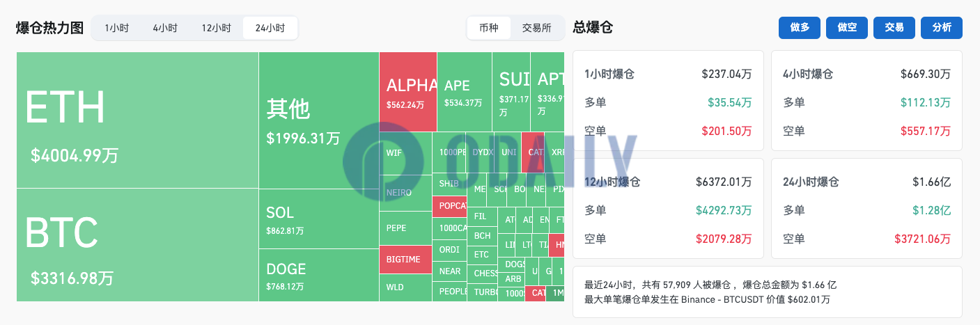Screen dimensions: 980x325
Task: Select the 24小时 time range tab
Action: coord(270,28)
